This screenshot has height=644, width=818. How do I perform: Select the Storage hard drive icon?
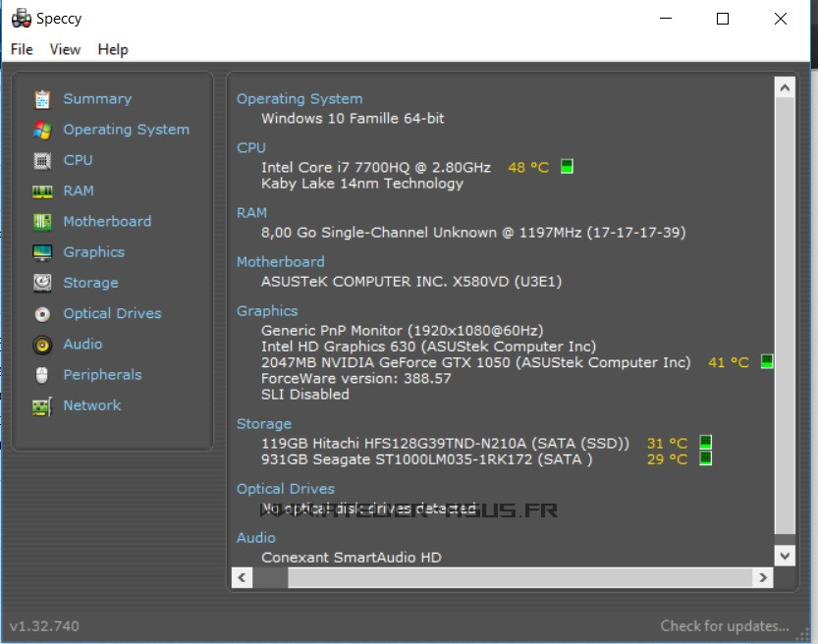click(x=42, y=283)
